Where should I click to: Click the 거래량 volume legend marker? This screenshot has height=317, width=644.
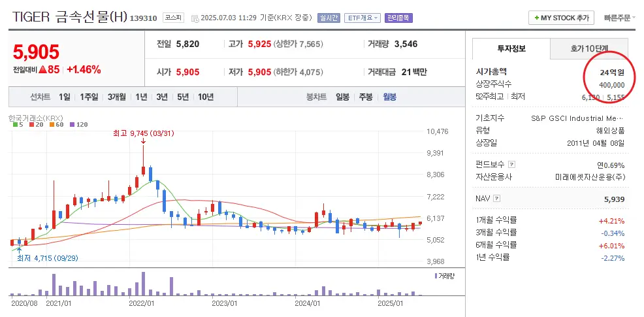[436, 276]
